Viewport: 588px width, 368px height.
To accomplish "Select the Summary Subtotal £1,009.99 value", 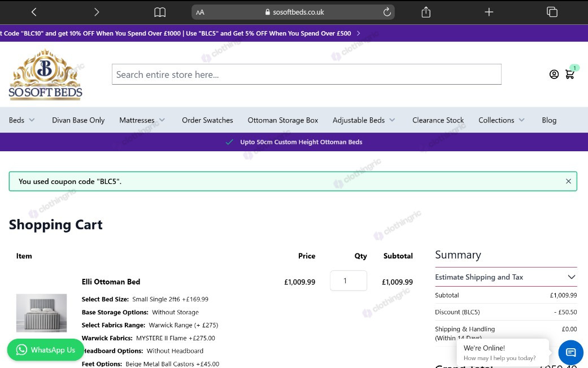I will point(563,295).
